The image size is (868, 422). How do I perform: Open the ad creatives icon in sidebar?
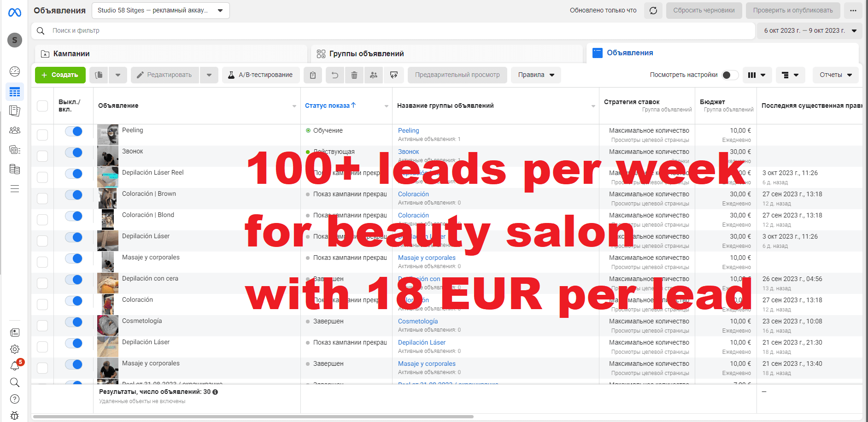point(15,150)
